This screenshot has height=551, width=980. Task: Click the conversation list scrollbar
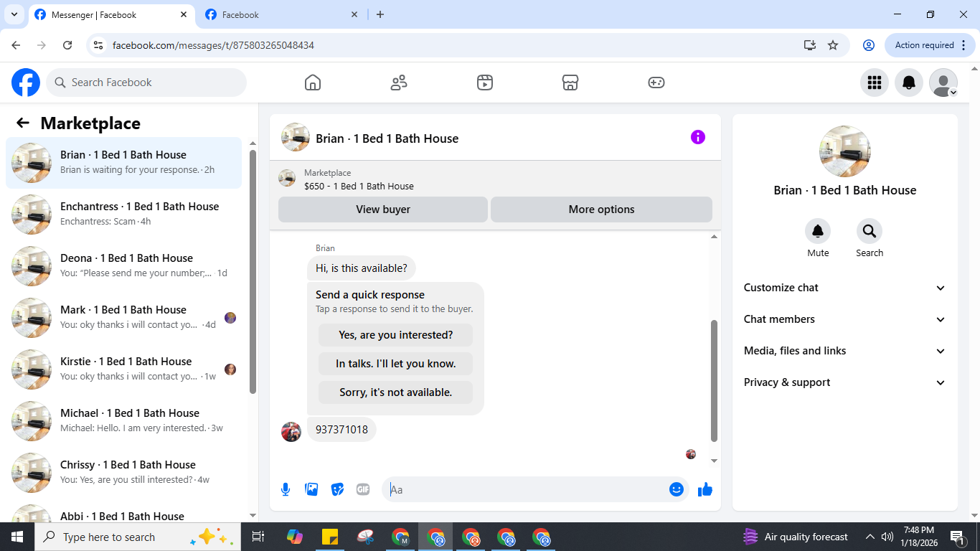(x=253, y=271)
